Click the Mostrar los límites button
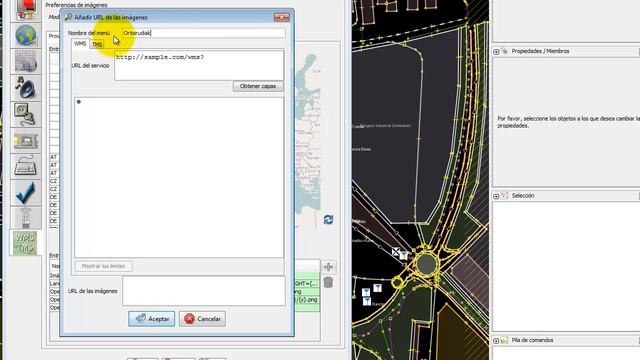Screen dimensions: 640x360 point(103,266)
